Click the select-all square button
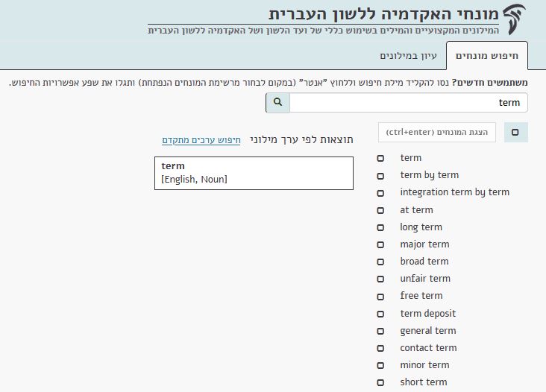546x392 pixels. pyautogui.click(x=515, y=133)
